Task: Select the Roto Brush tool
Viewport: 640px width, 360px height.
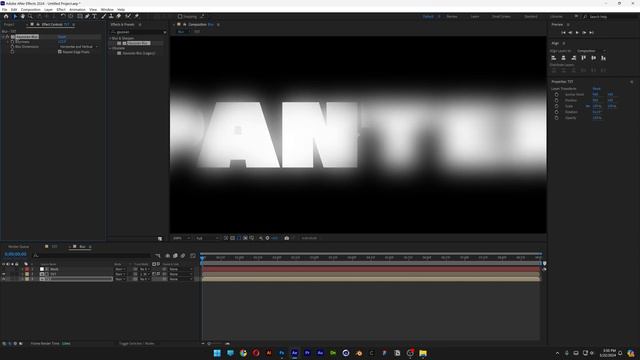Action: click(128, 16)
